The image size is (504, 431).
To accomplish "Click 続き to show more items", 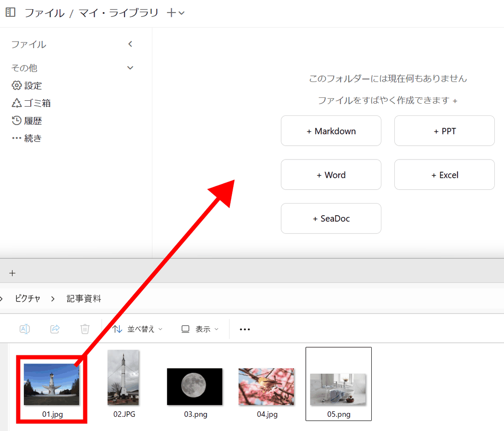I will tap(27, 138).
